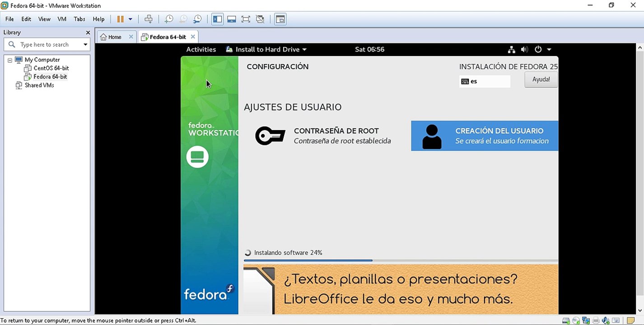Open the Edit menu
The image size is (644, 325).
26,19
